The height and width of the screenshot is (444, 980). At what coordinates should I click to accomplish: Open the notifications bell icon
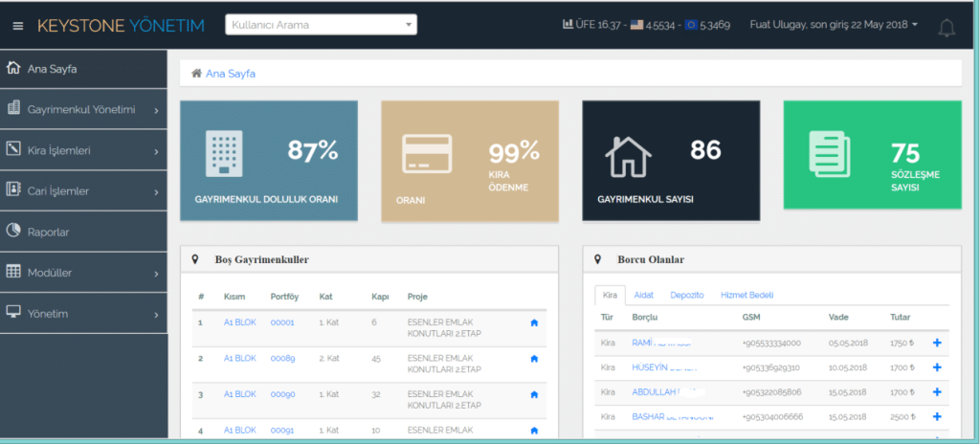pos(946,28)
